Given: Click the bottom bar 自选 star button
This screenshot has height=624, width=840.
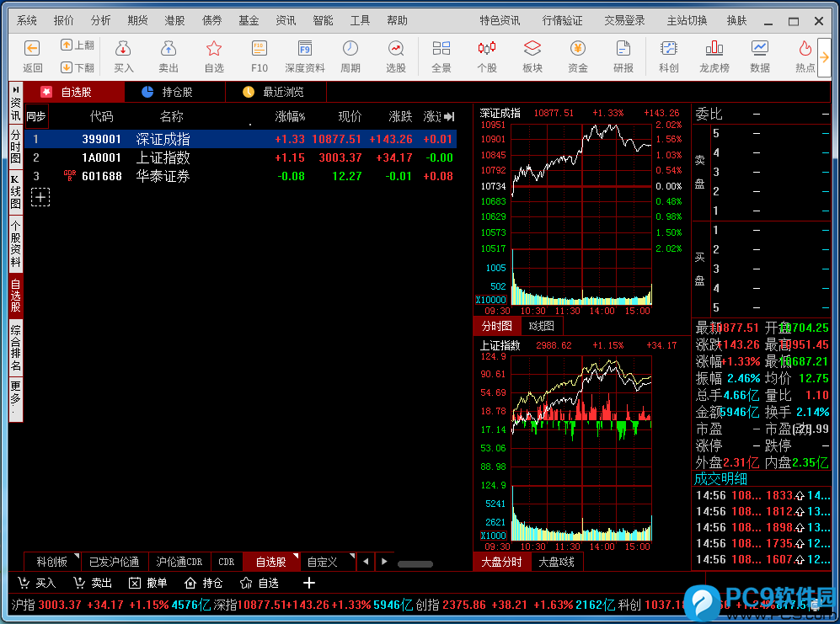Looking at the screenshot, I should 259,583.
